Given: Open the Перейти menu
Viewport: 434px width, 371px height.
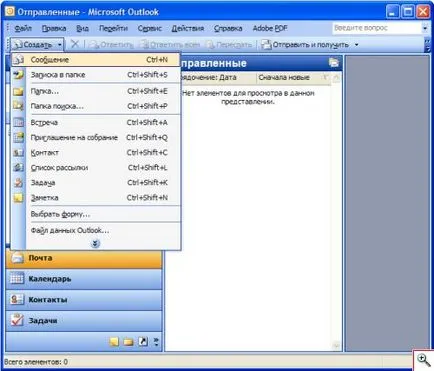Looking at the screenshot, I should [113, 28].
